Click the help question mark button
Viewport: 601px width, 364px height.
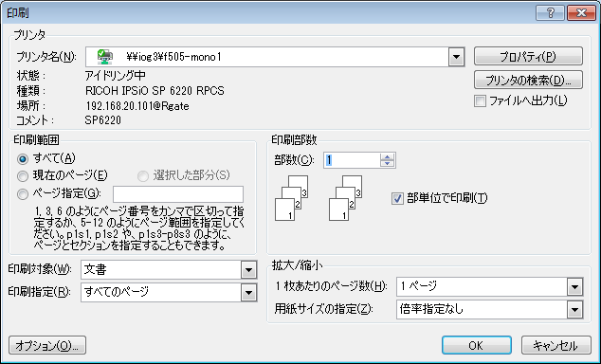550,12
